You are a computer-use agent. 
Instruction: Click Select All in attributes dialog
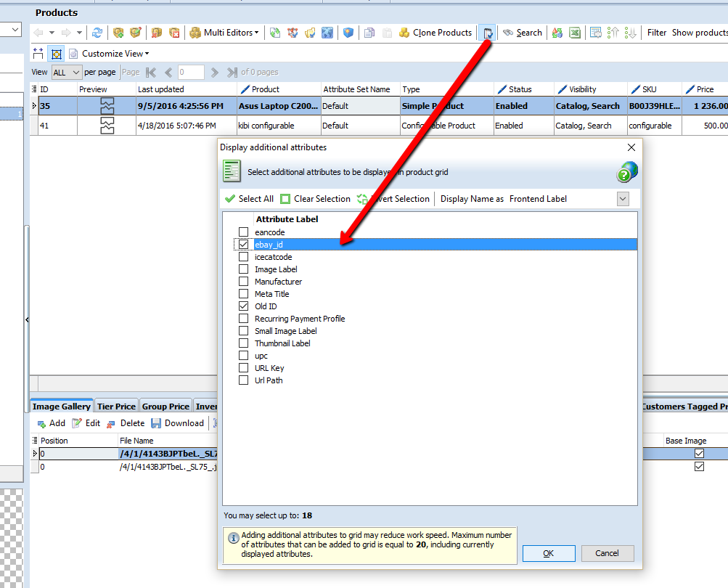click(249, 199)
